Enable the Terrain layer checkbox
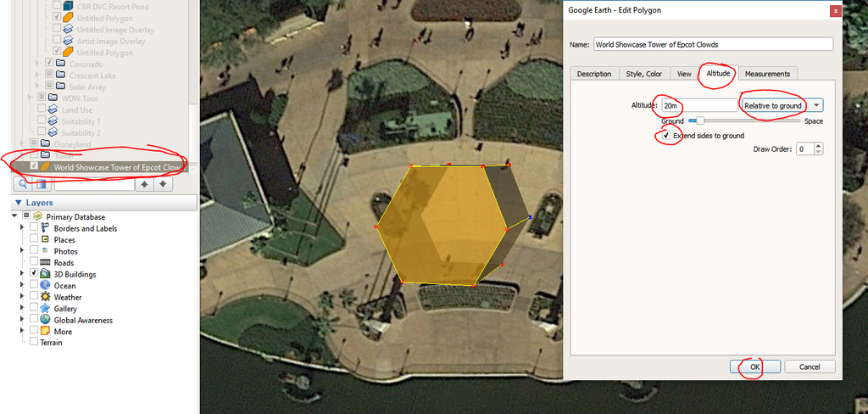Viewport: 868px width, 414px height. 34,343
